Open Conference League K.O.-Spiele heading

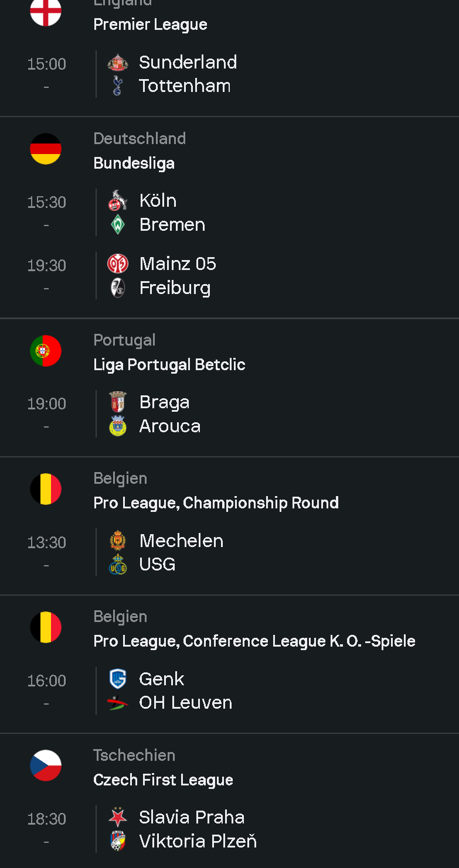tap(254, 641)
